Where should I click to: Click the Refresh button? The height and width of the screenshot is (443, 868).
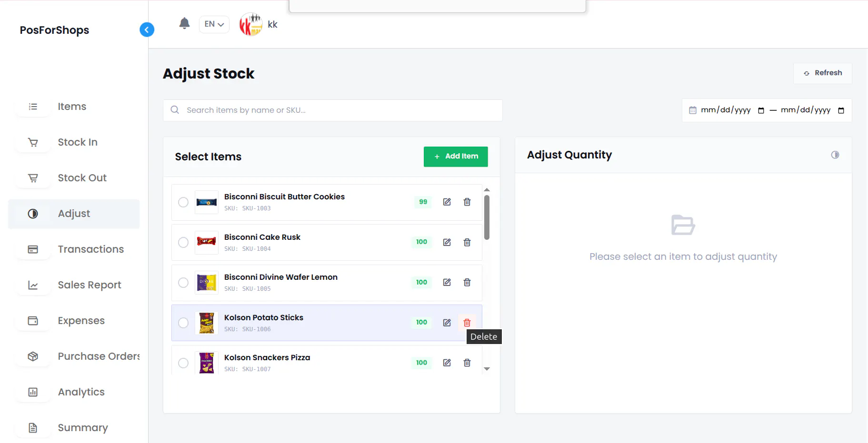(x=822, y=73)
